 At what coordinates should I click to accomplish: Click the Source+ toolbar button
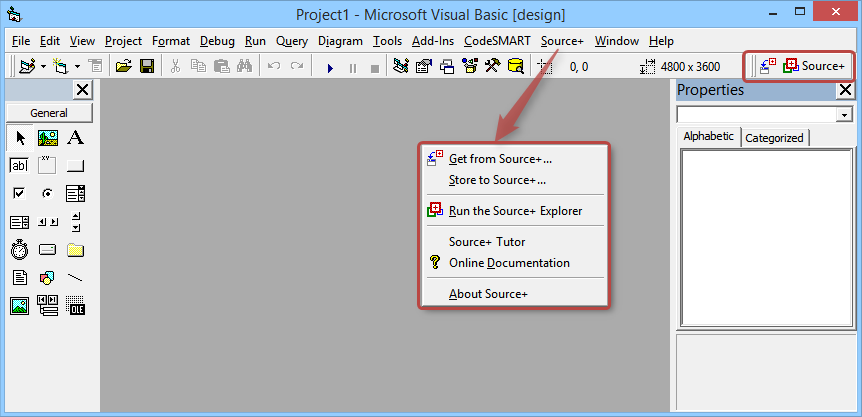[x=814, y=66]
